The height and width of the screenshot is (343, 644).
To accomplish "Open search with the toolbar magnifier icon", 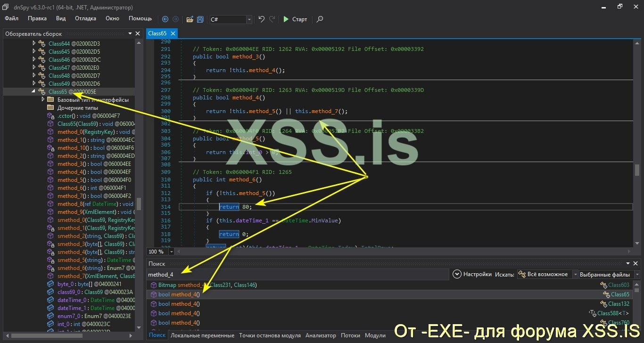I will (x=320, y=19).
